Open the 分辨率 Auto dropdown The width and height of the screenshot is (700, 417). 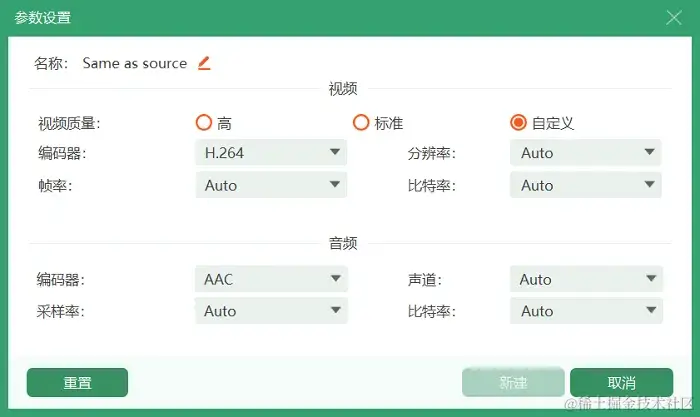(586, 153)
